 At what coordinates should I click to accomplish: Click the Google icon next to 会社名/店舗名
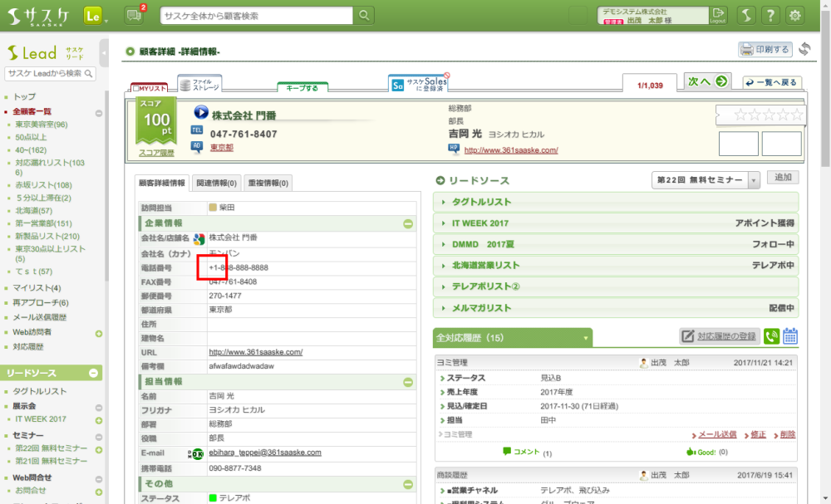[199, 239]
